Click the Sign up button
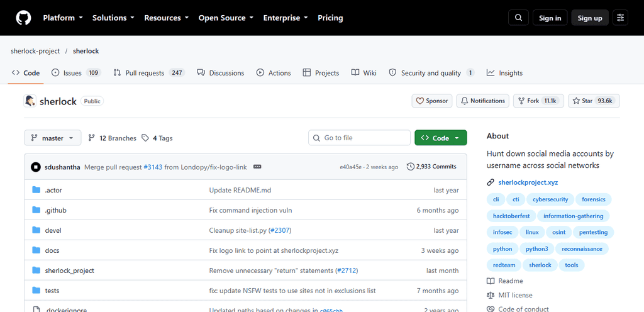Screen dimensions: 644x312 (x=590, y=18)
